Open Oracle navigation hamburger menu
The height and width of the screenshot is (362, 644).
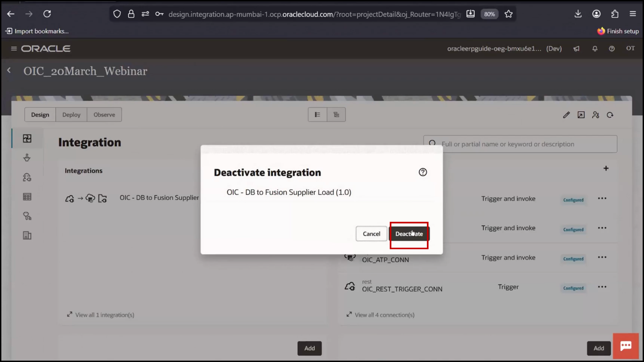14,49
